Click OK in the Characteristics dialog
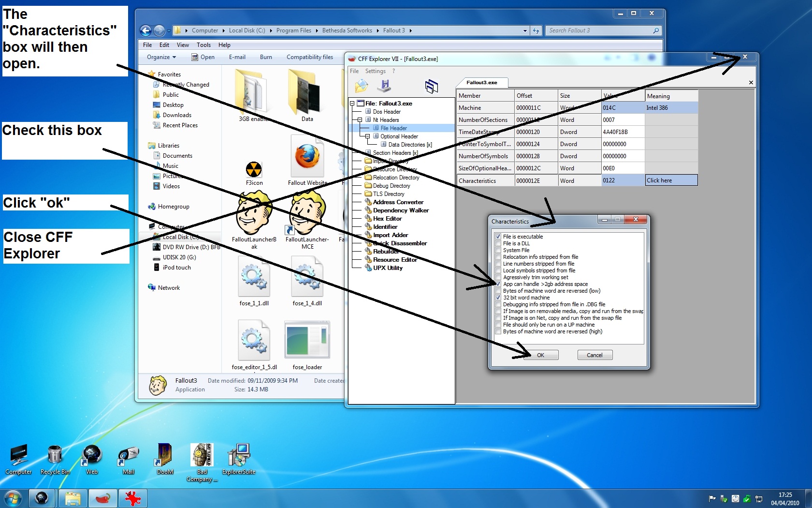This screenshot has height=508, width=812. click(540, 355)
